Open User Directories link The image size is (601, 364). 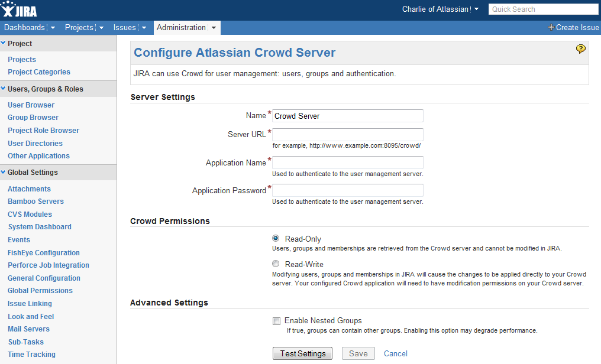click(35, 144)
